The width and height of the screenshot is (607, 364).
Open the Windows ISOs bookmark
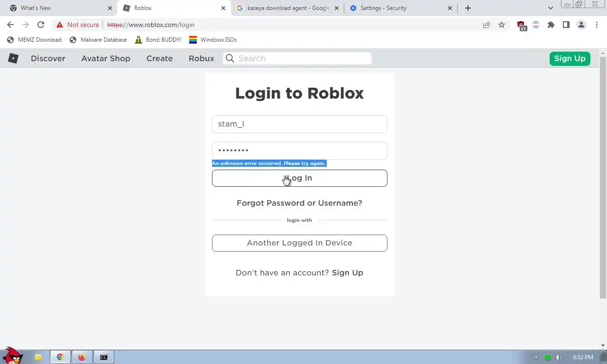coord(213,40)
